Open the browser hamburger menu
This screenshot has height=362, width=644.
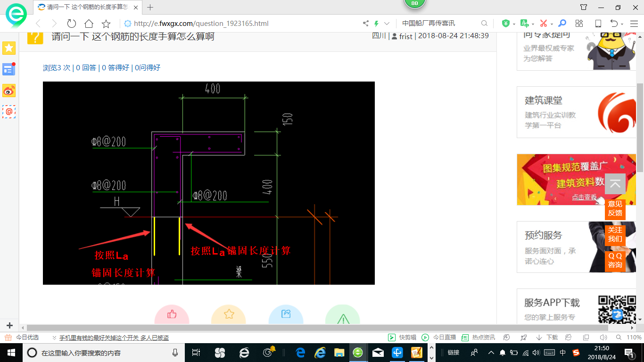634,24
